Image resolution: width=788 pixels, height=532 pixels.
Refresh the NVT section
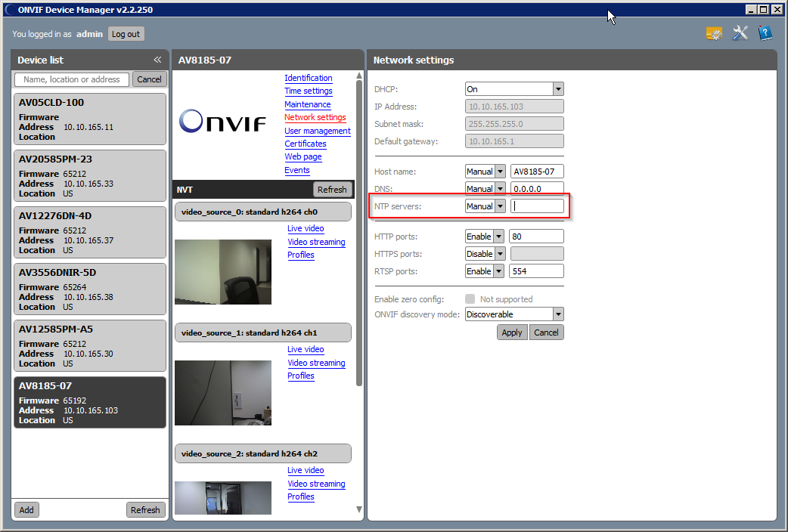click(x=332, y=190)
